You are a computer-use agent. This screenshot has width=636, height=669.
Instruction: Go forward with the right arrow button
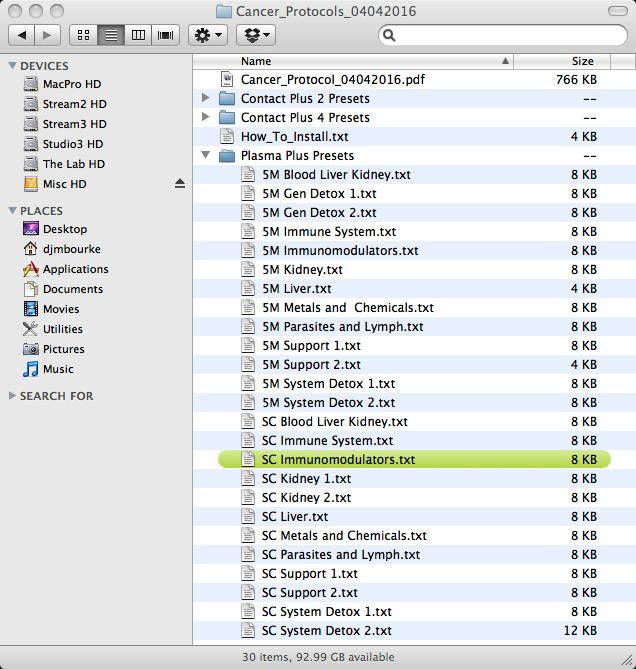coord(47,35)
